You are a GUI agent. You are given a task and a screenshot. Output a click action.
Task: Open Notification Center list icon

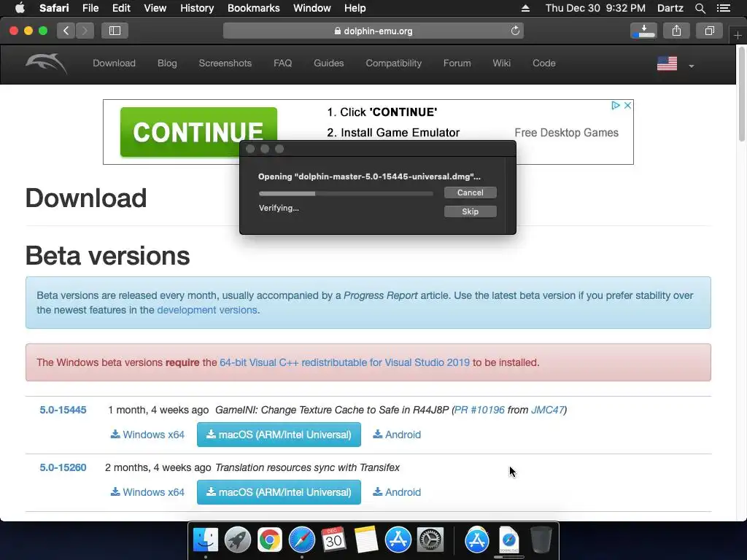click(723, 8)
